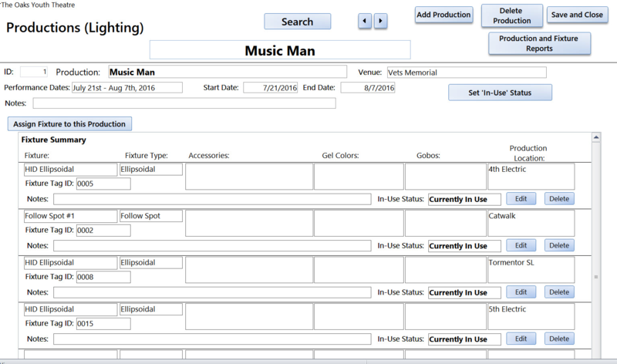Click the Gobos column header

tap(428, 156)
